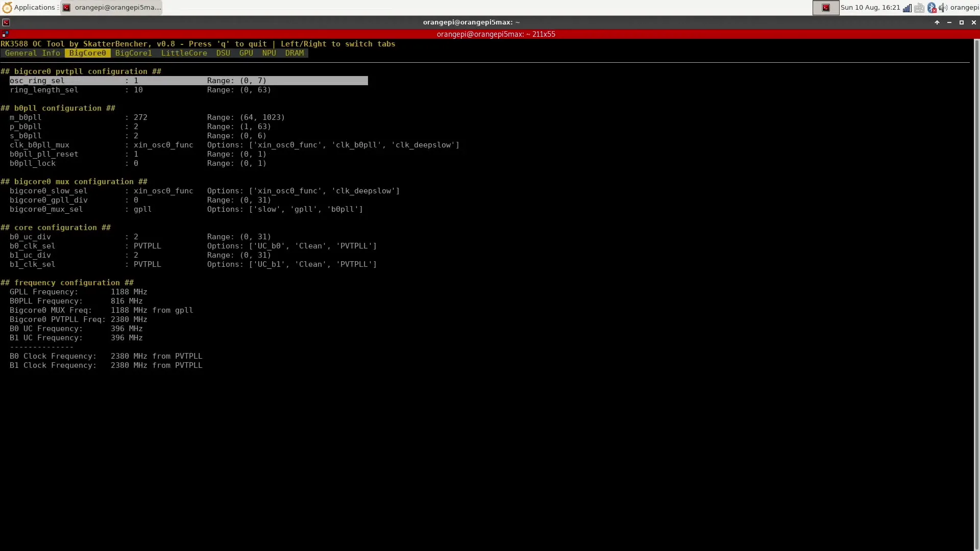Screen dimensions: 980x551
Task: Select the b0pll_pll_reset 0/1 setting row
Action: click(x=136, y=154)
